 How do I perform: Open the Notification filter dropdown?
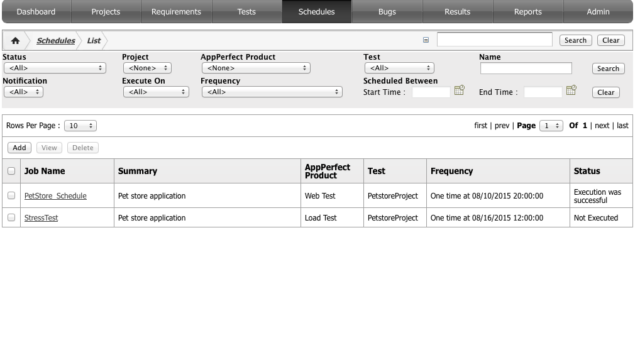click(x=24, y=92)
